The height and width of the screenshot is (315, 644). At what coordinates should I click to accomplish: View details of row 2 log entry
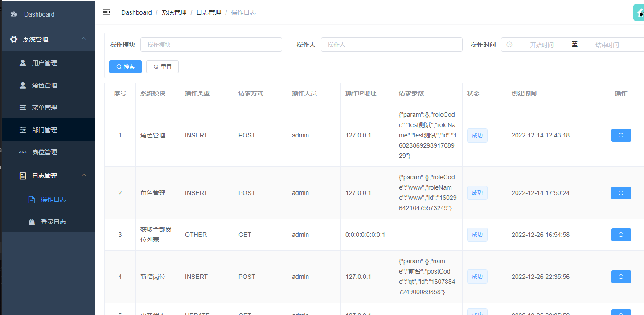(621, 193)
